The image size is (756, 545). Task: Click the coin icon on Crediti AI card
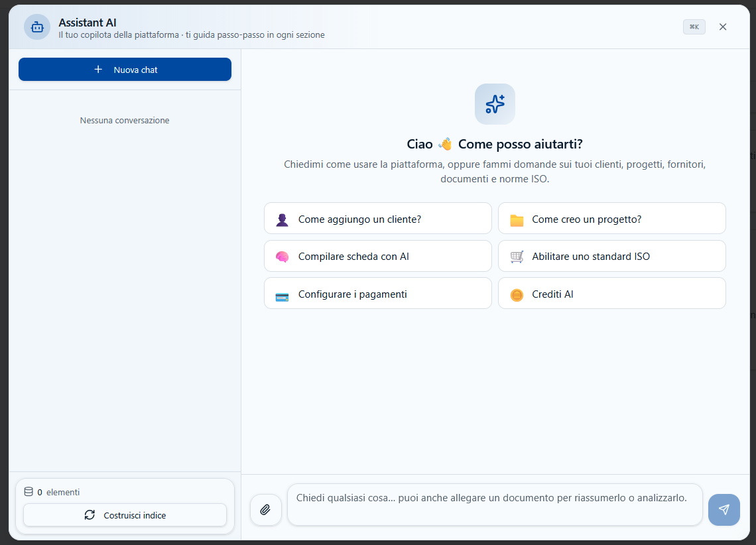coord(517,295)
